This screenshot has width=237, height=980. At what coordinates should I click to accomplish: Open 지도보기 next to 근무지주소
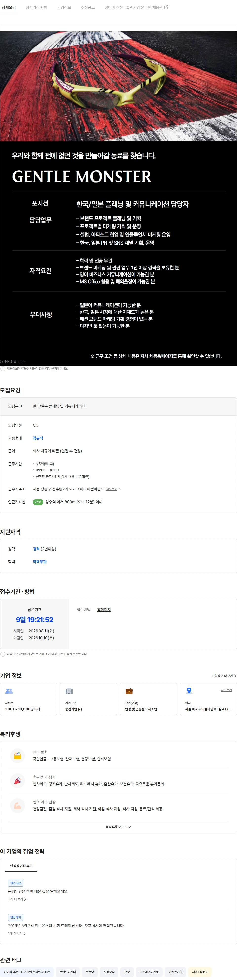click(112, 489)
